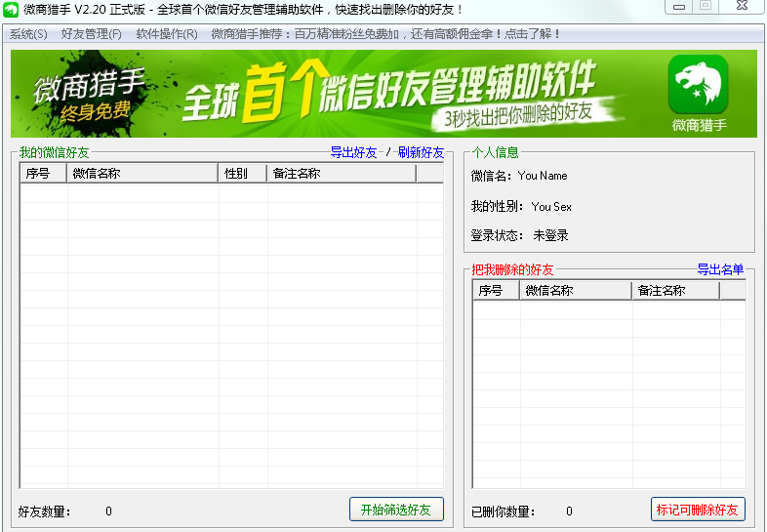Screen dimensions: 767x532
Task: Click the 刷新好友 link
Action: (421, 152)
